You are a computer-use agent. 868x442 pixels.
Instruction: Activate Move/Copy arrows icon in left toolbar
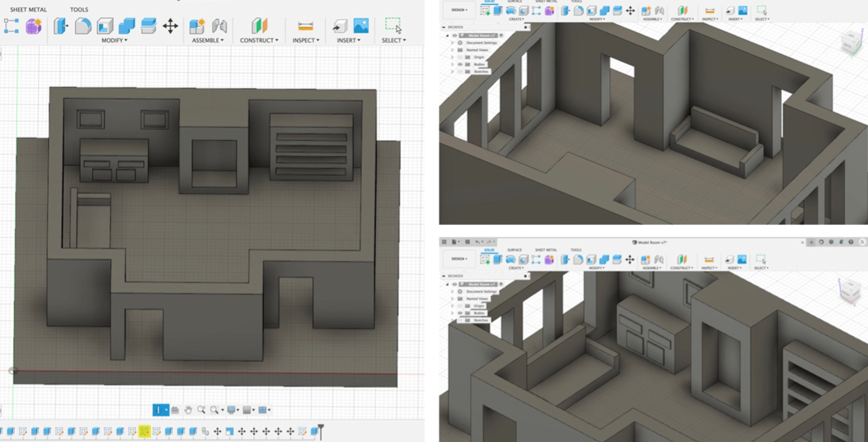(170, 26)
